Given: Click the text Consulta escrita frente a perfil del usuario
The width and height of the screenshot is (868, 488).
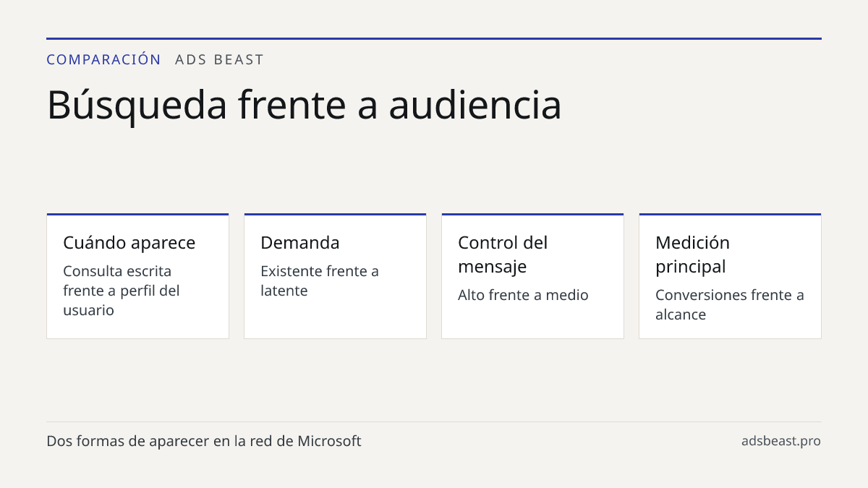Looking at the screenshot, I should [x=122, y=291].
